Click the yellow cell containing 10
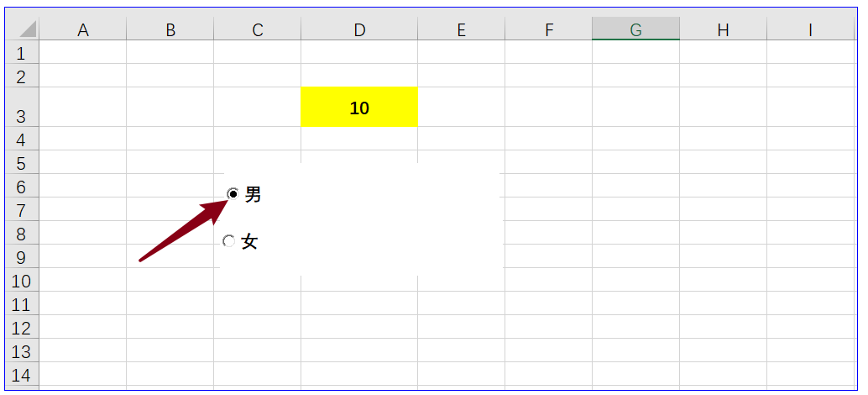Screen dimensions: 868x395 coord(359,107)
